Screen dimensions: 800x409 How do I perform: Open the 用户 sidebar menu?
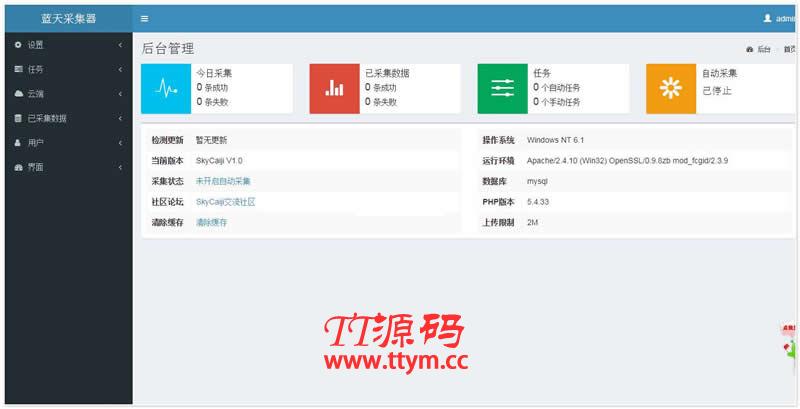69,143
